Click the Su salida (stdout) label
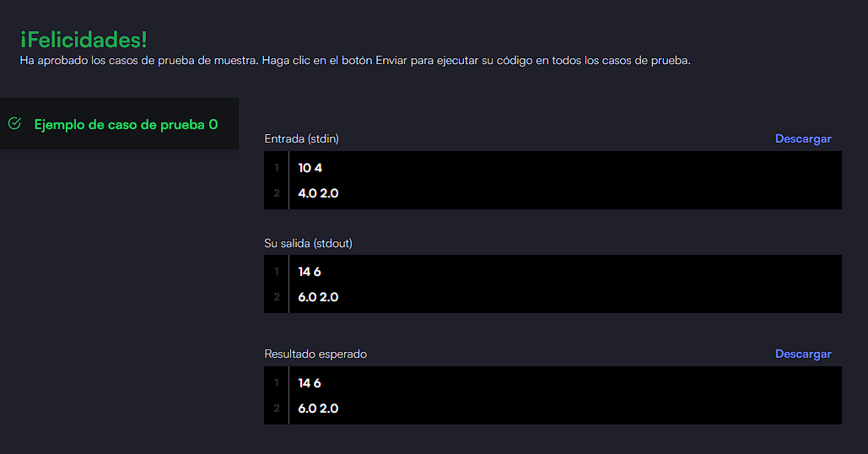Image resolution: width=868 pixels, height=454 pixels. click(308, 243)
